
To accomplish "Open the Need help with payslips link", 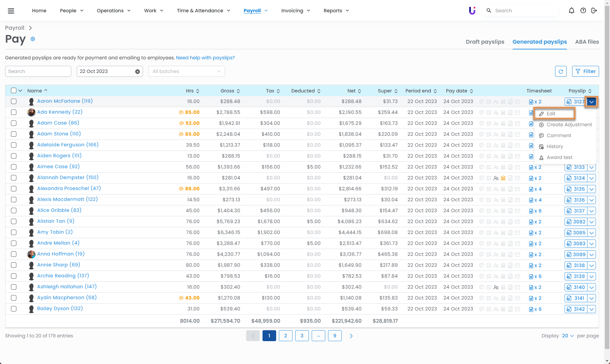I will [x=205, y=58].
